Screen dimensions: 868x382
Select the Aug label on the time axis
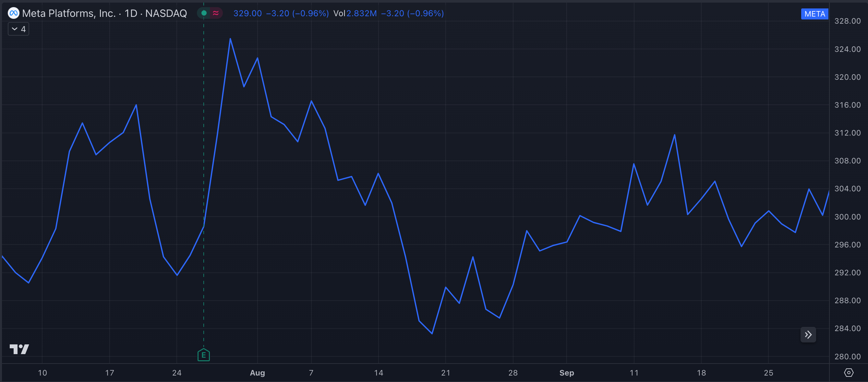[x=258, y=373]
